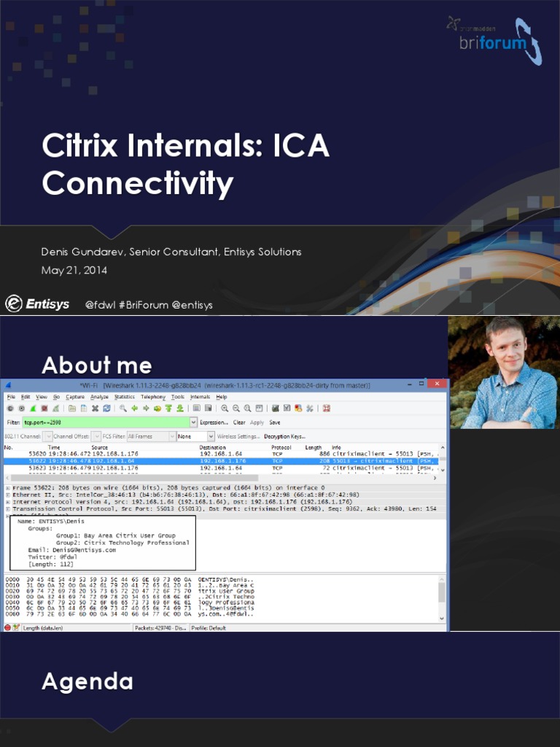Edit capture filters icon
Image resolution: width=560 pixels, height=747 pixels.
tap(275, 409)
